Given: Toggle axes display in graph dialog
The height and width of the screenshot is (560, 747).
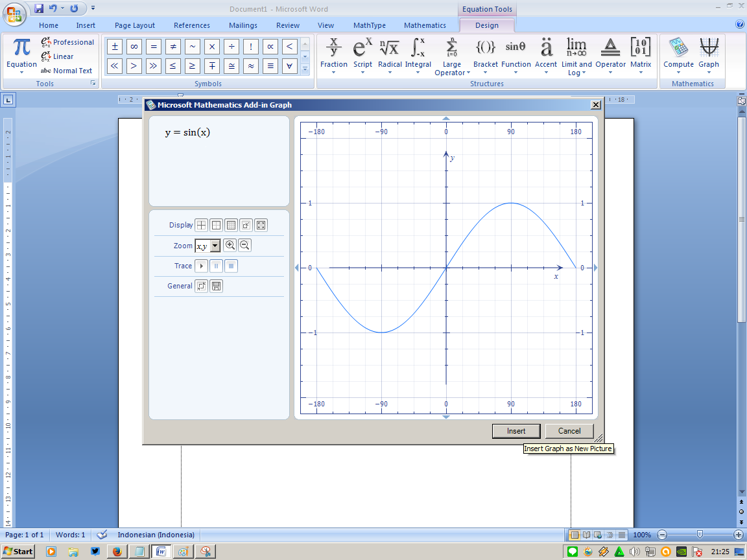Looking at the screenshot, I should coord(202,226).
